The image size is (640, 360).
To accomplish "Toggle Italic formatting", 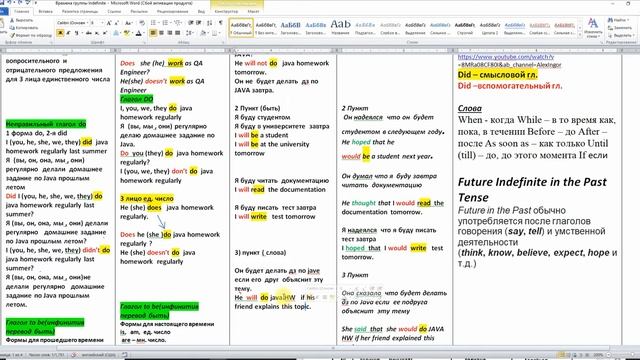I will click(68, 33).
